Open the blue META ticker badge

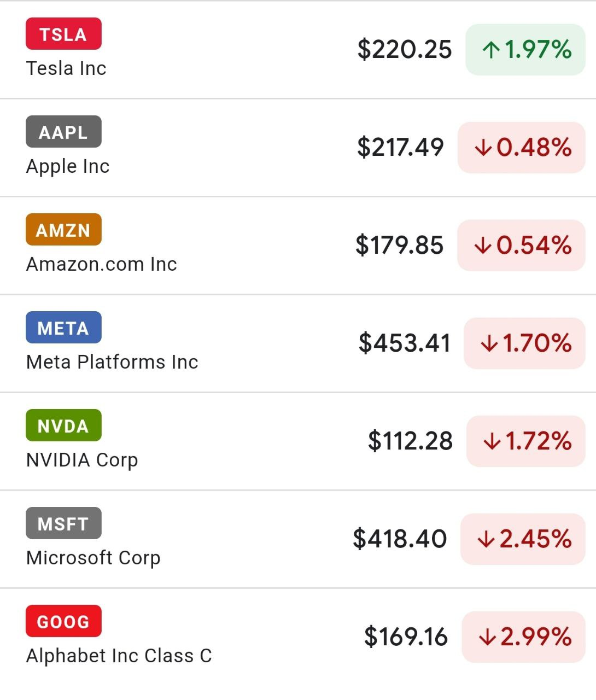[x=63, y=328]
